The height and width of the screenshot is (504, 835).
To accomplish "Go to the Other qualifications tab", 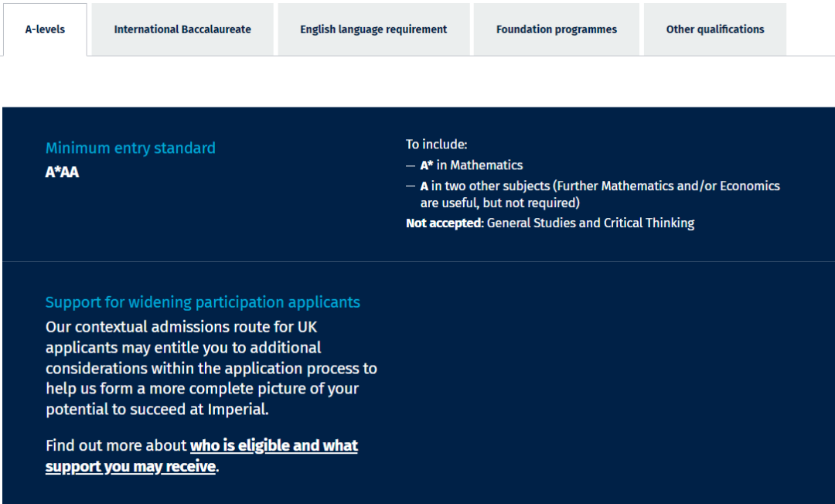I will click(715, 29).
